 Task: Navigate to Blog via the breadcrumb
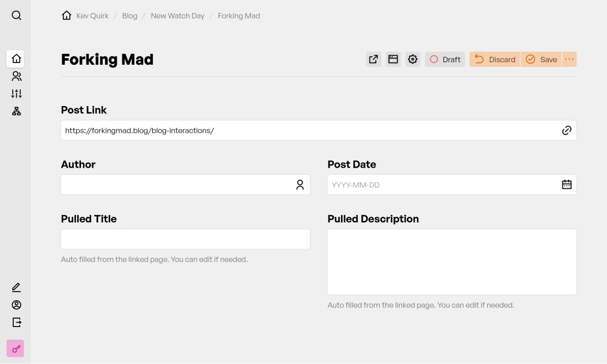129,16
